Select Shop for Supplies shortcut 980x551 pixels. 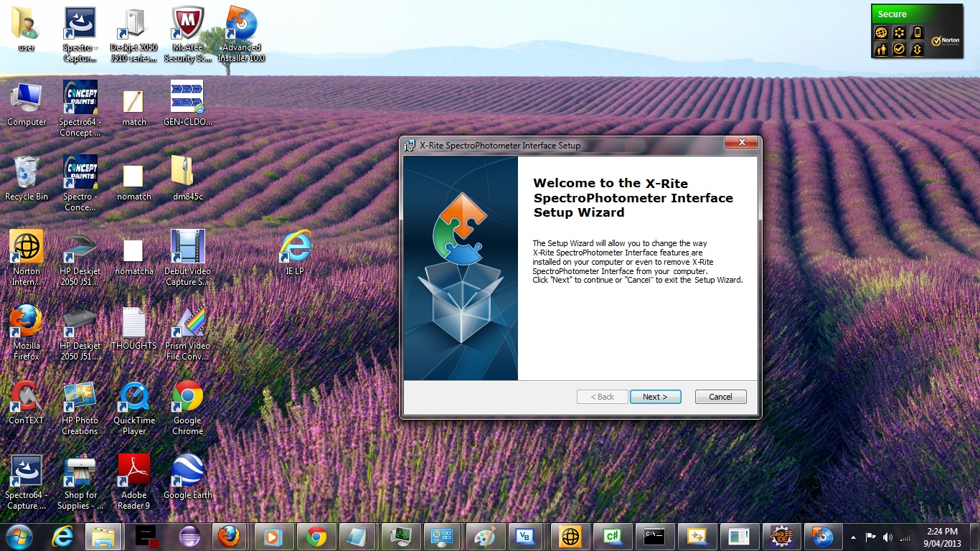coord(80,481)
